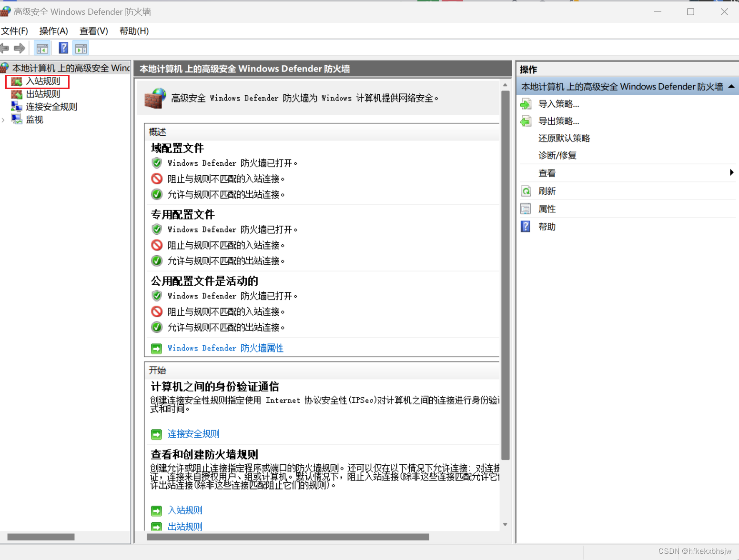Click green arrow icon beside 入站规则 link
739x560 pixels.
click(x=156, y=511)
